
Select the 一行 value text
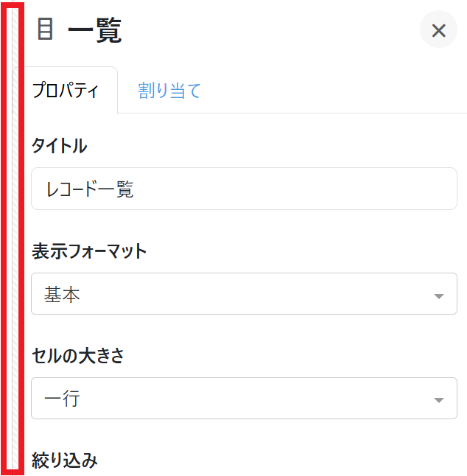(x=63, y=399)
